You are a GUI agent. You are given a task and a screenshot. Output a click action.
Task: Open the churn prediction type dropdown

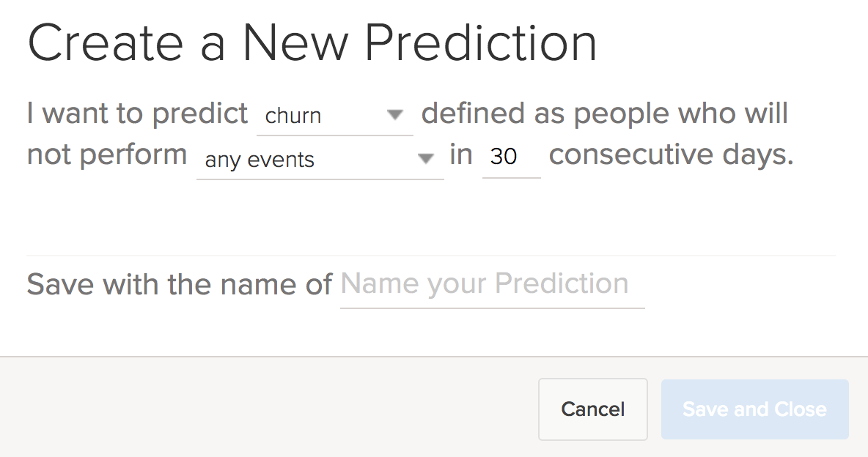(x=323, y=116)
